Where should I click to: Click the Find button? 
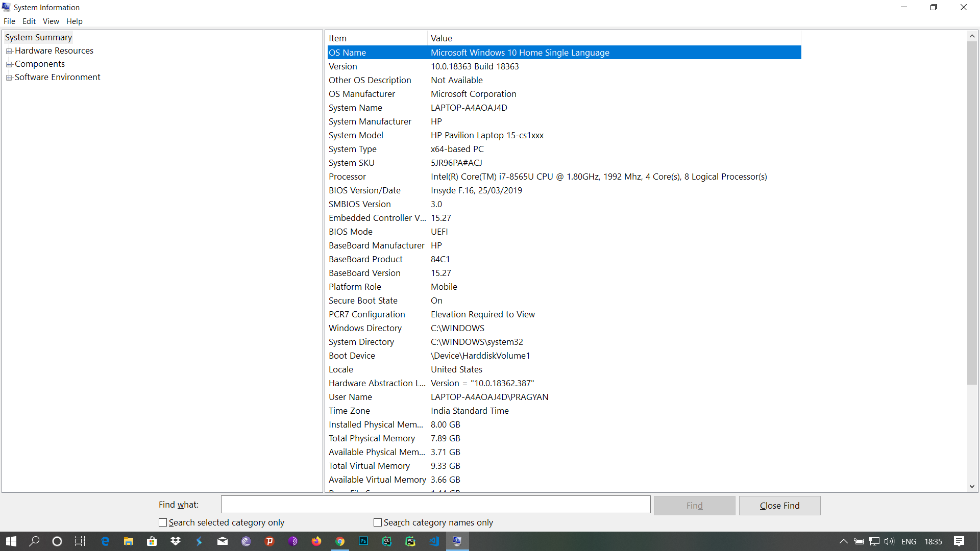(694, 506)
